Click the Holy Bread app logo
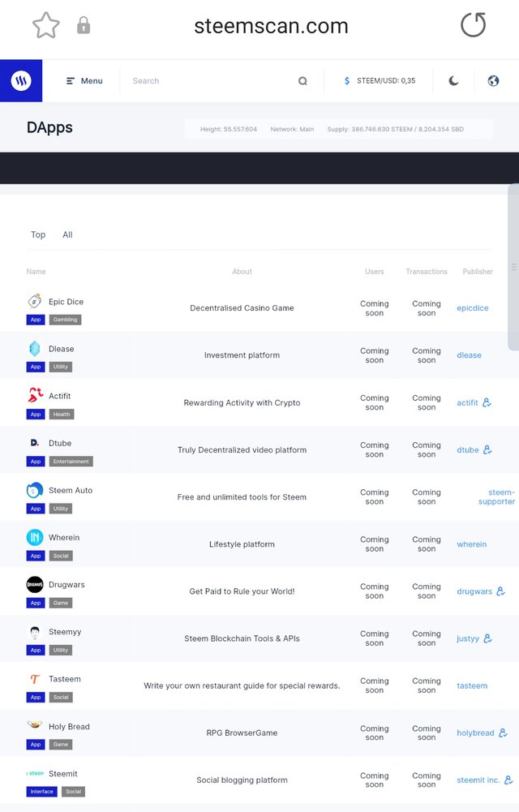This screenshot has height=812, width=519. [x=35, y=725]
